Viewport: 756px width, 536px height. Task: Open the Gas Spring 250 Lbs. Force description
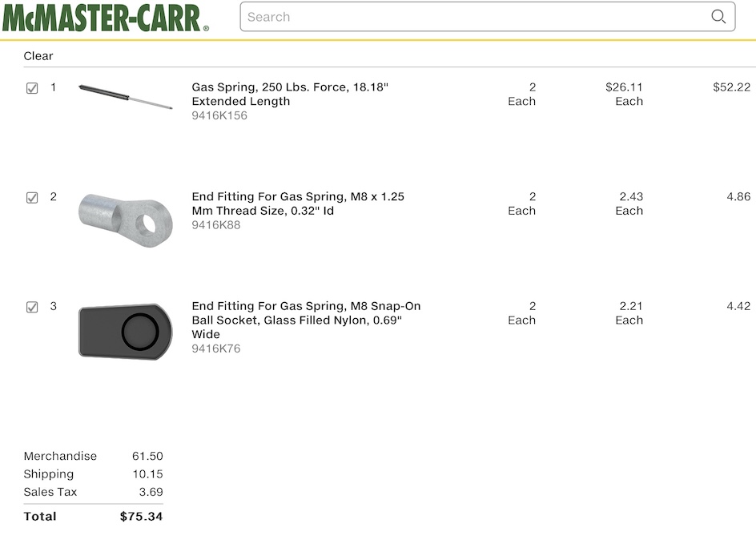(290, 94)
